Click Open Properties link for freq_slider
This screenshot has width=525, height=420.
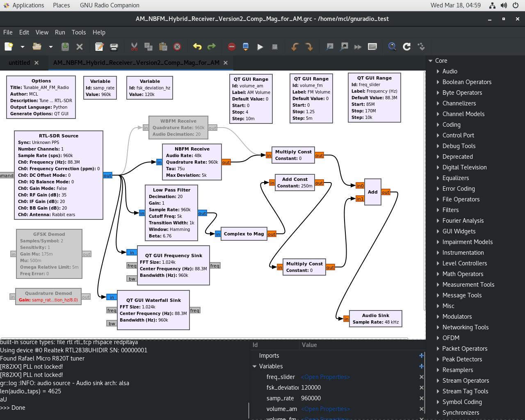click(325, 377)
